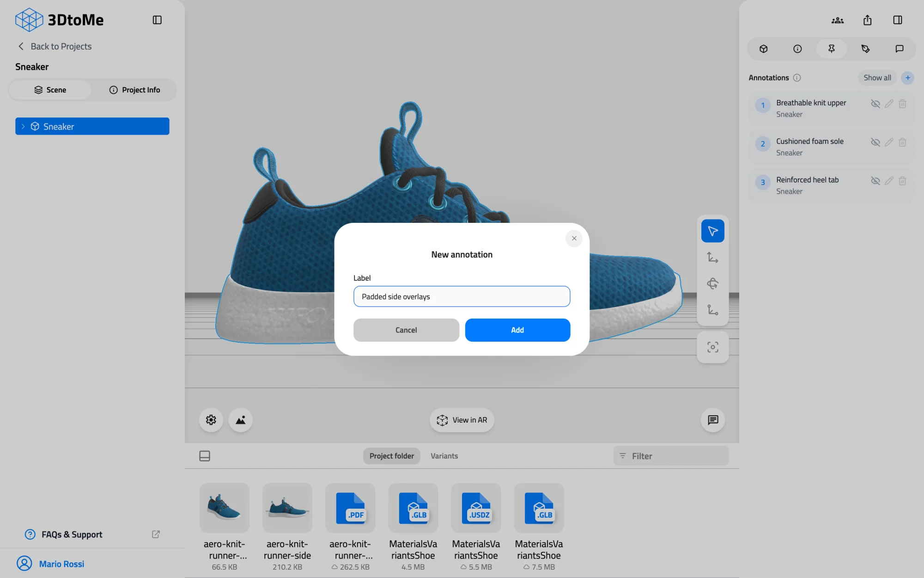This screenshot has width=924, height=578.
Task: Click the Filter field
Action: (671, 456)
